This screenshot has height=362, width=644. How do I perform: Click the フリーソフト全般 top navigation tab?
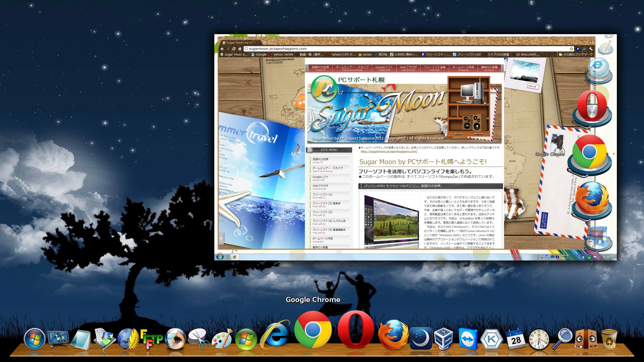coord(434,68)
